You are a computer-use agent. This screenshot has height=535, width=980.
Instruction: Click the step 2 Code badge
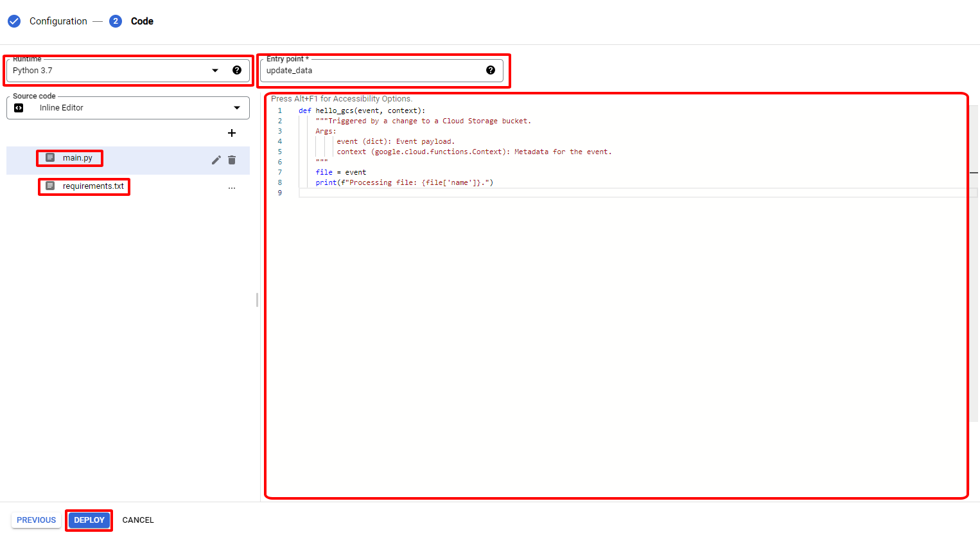point(116,21)
